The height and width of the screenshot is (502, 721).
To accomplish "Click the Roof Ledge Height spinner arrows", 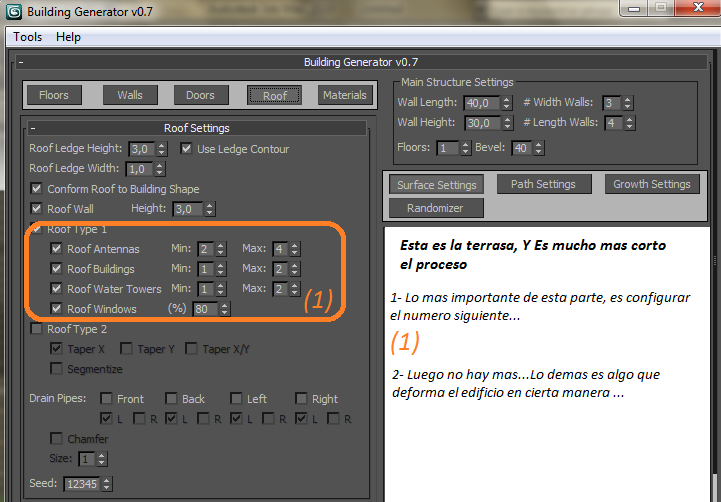I will (163, 149).
